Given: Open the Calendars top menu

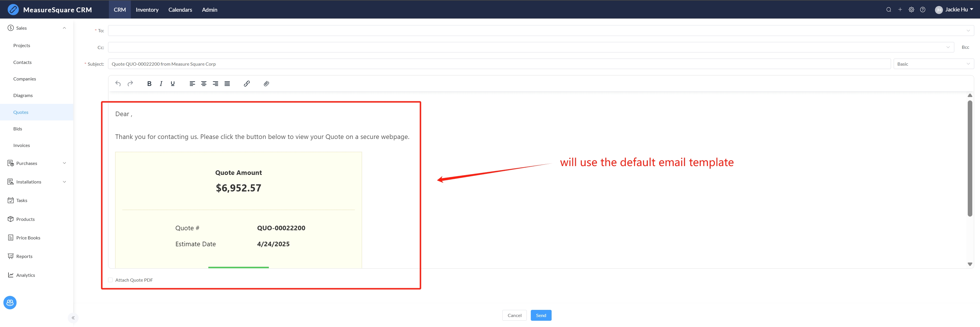Looking at the screenshot, I should click(180, 9).
